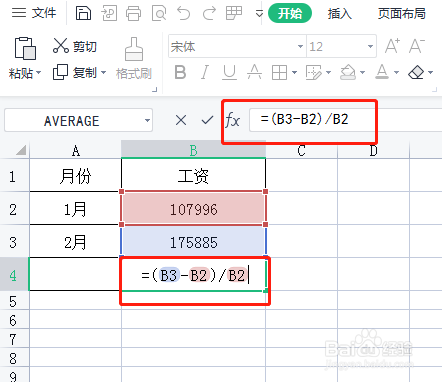Click cell containing 2月
This screenshot has height=382, width=442.
coord(76,242)
